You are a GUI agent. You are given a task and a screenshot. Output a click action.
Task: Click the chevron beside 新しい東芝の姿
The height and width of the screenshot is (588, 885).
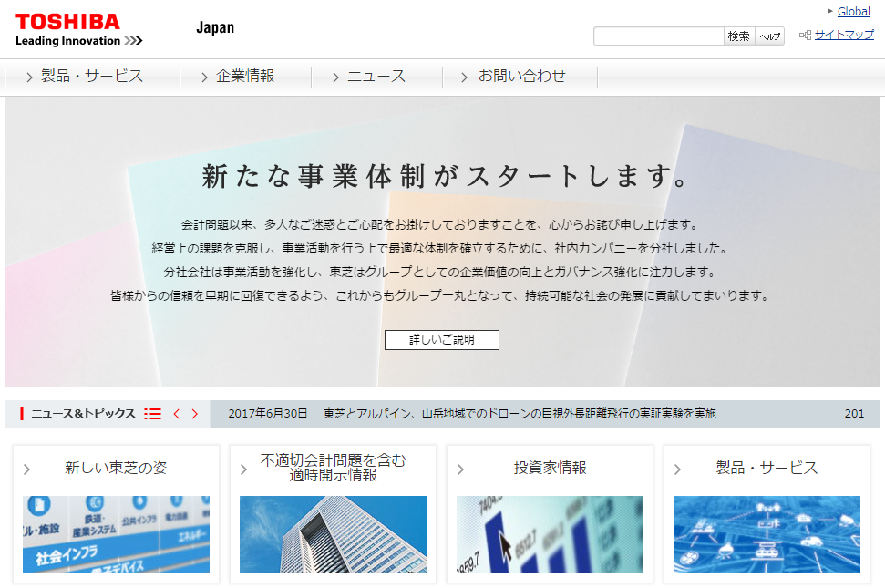click(x=26, y=469)
